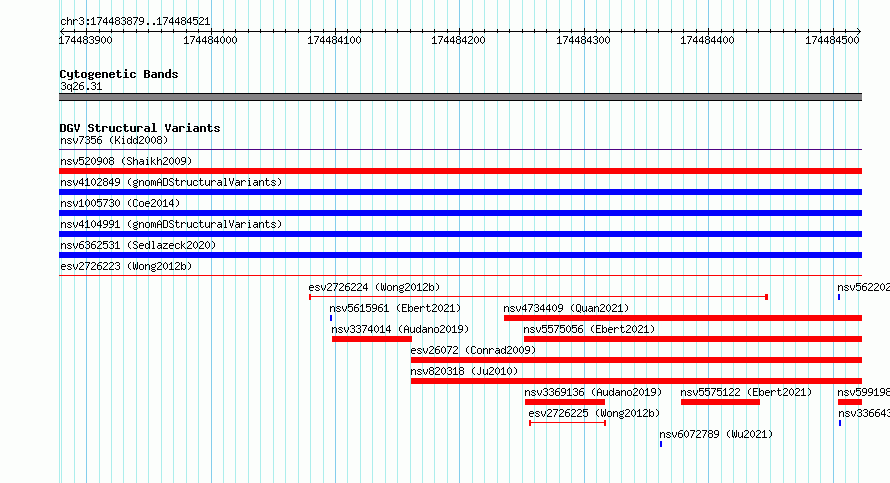Select the red bar of nsv3369136
The width and height of the screenshot is (890, 483).
click(x=565, y=402)
